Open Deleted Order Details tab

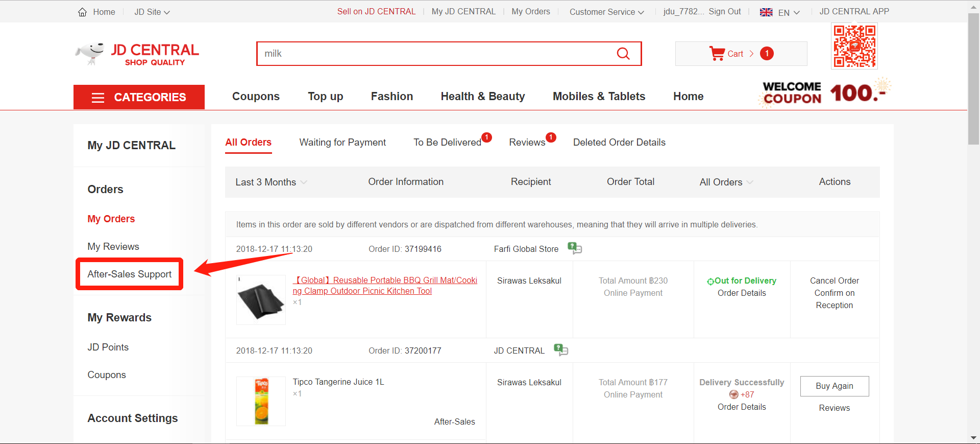(619, 143)
